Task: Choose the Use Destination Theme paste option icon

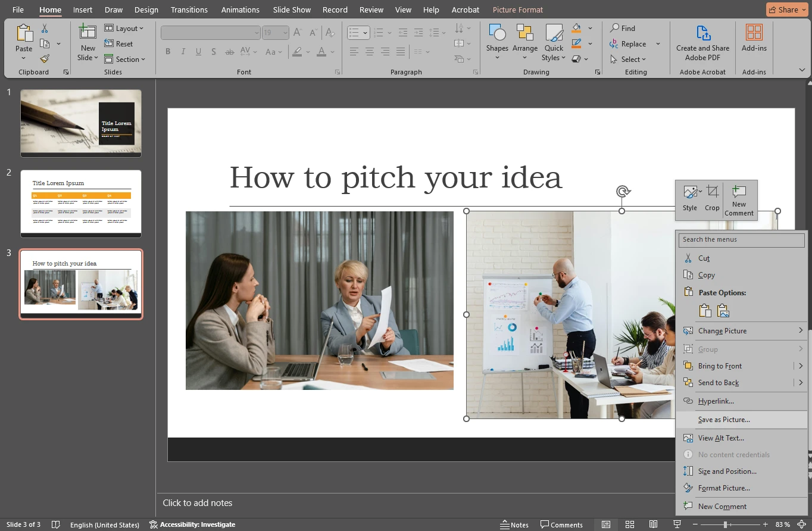Action: coord(705,311)
